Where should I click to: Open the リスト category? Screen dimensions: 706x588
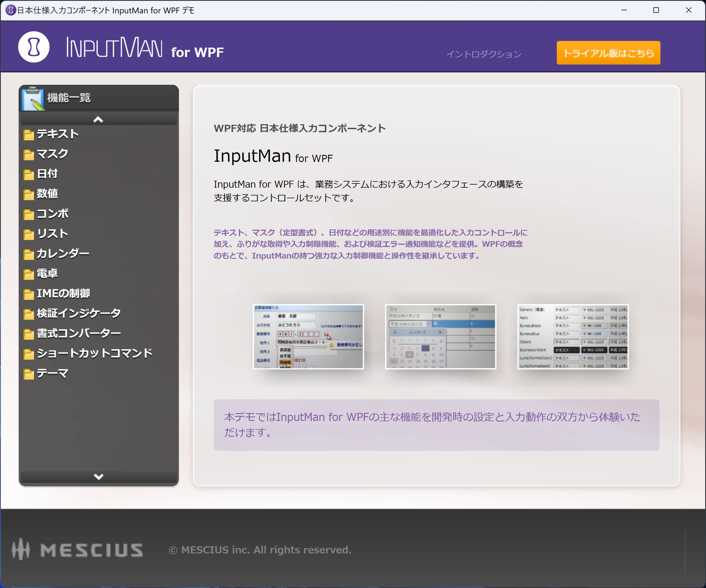[52, 234]
